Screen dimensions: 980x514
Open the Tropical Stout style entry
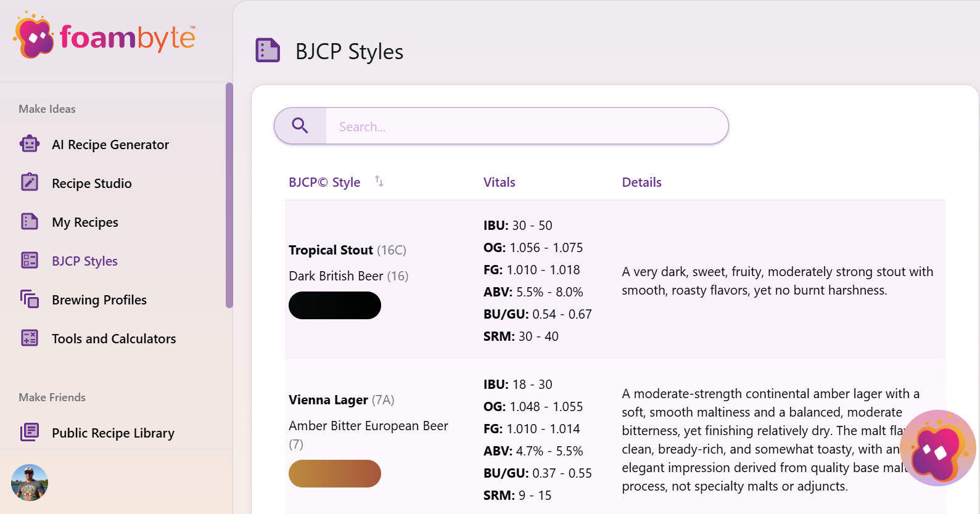tap(331, 250)
